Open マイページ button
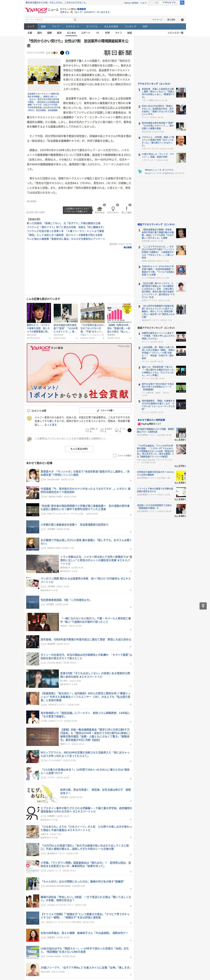The height and width of the screenshot is (980, 210). pos(157,20)
